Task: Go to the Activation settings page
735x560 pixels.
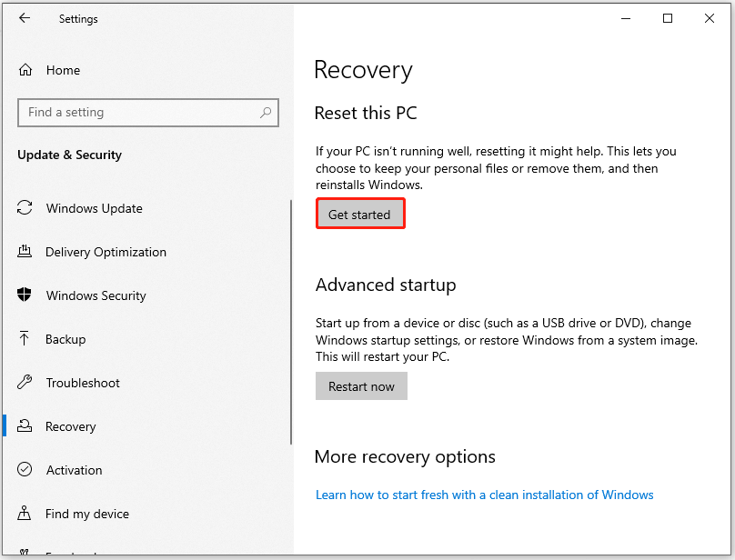Action: coord(74,470)
